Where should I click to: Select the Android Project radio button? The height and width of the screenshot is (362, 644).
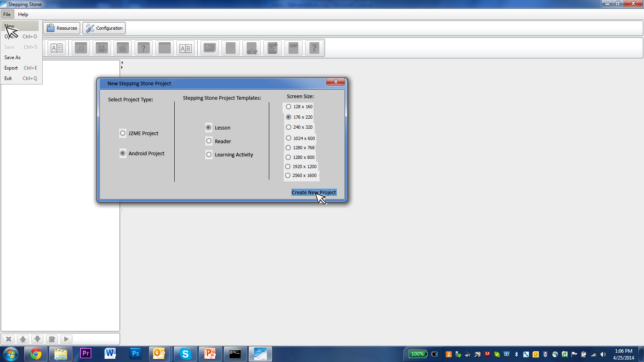pyautogui.click(x=123, y=153)
